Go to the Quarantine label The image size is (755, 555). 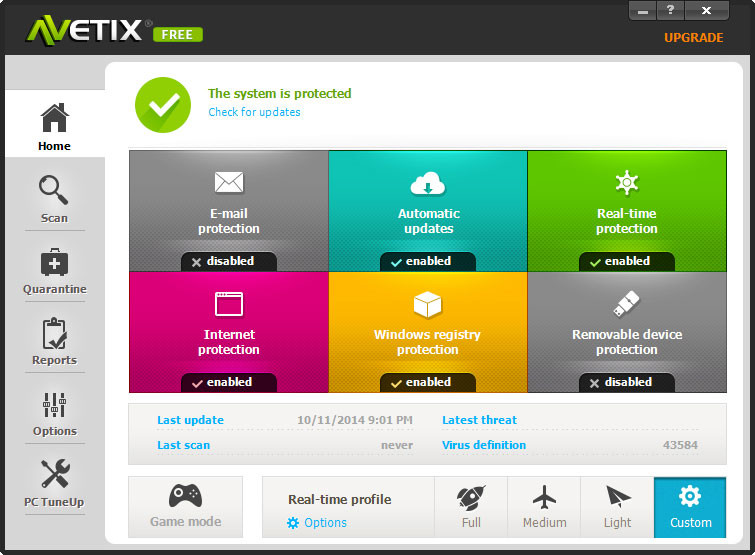coord(55,289)
